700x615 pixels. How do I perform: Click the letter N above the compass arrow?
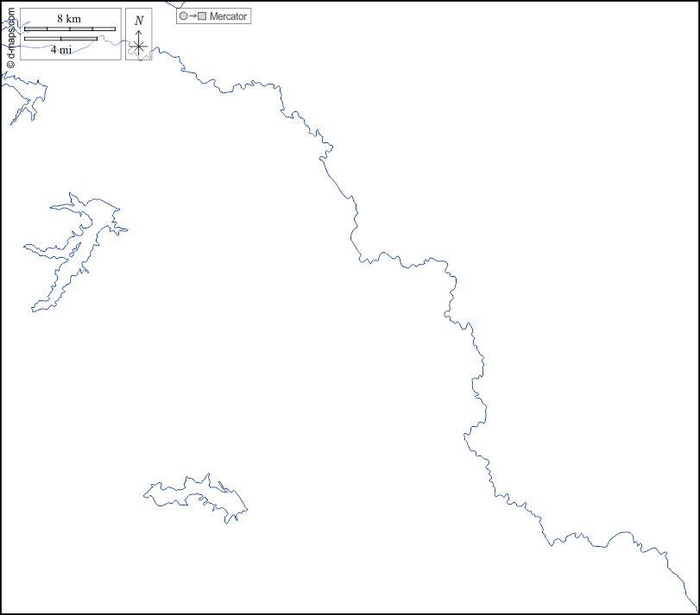[x=139, y=21]
